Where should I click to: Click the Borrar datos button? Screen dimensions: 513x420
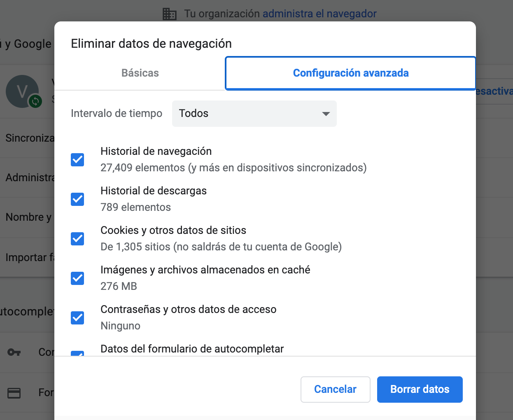coord(420,389)
